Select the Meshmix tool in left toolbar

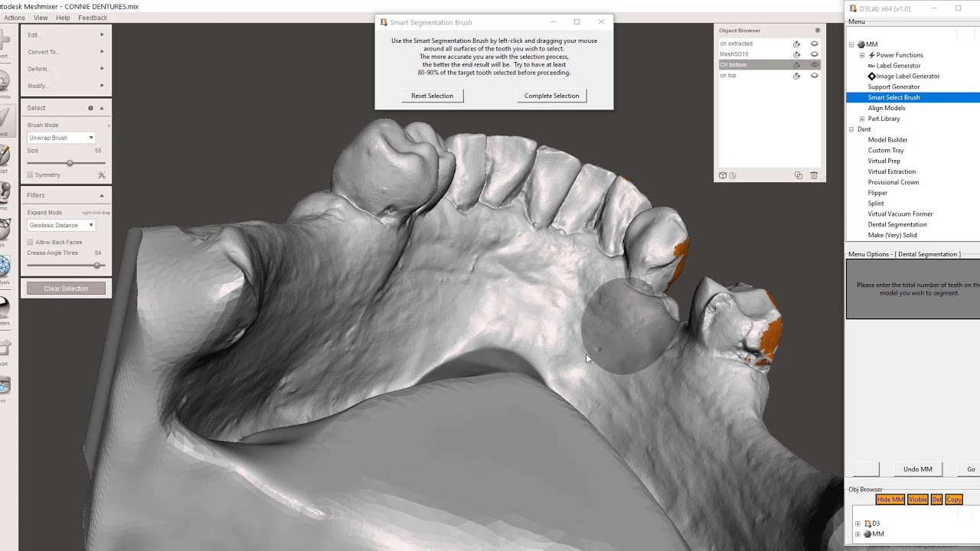(x=4, y=83)
